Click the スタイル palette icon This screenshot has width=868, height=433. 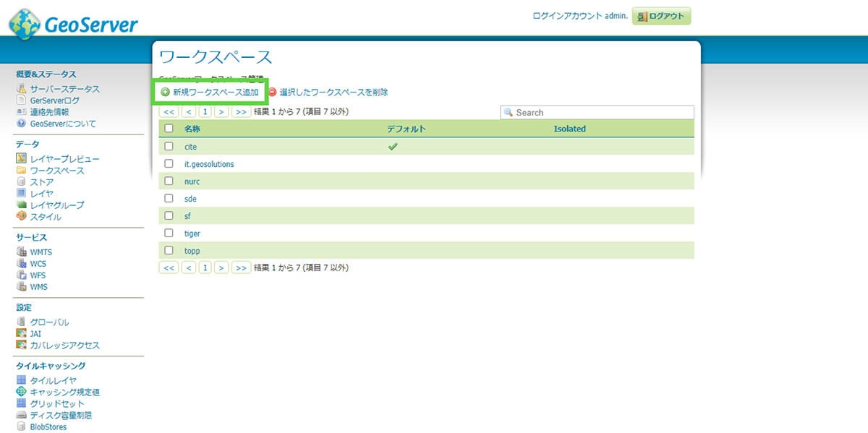tap(21, 217)
